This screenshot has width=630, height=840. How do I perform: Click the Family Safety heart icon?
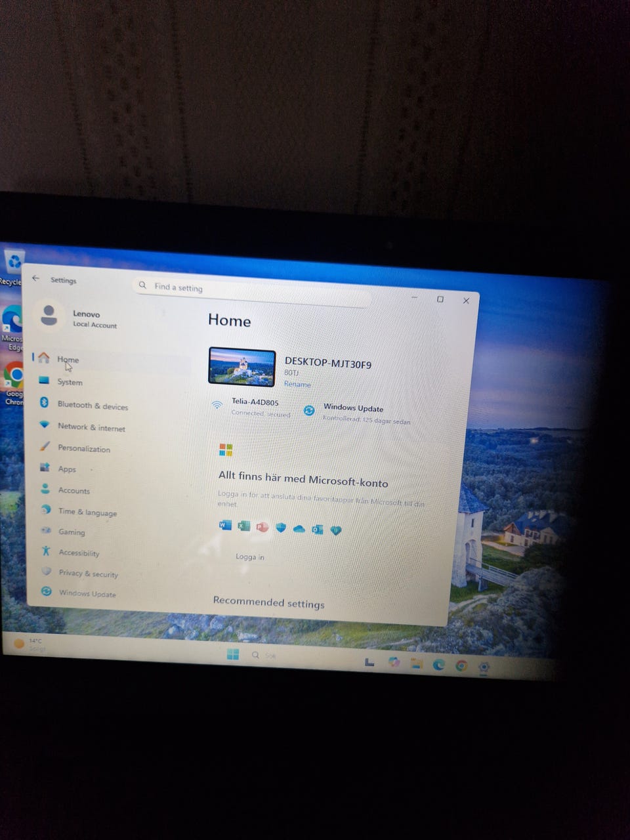(336, 530)
